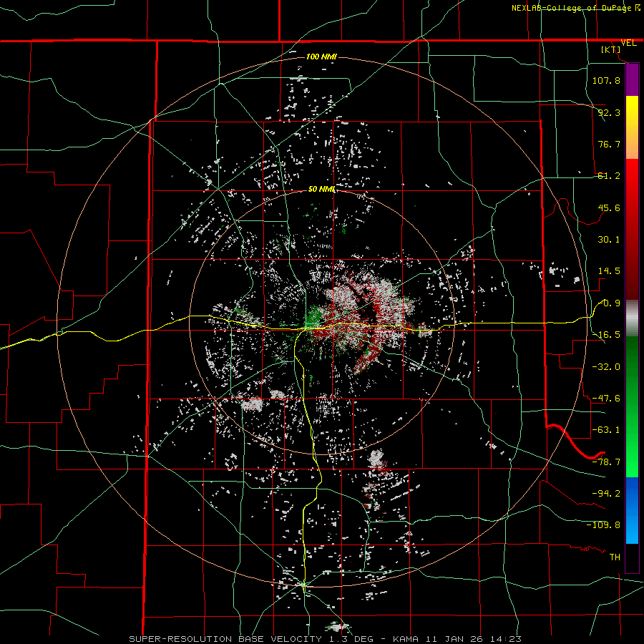Click the -47.6 velocity scale value
The height and width of the screenshot is (644, 644).
(x=606, y=399)
